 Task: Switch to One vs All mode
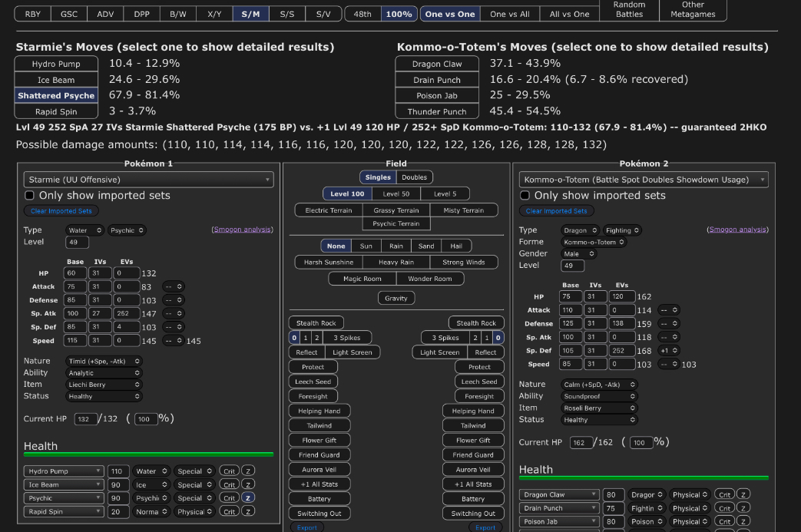[x=510, y=14]
